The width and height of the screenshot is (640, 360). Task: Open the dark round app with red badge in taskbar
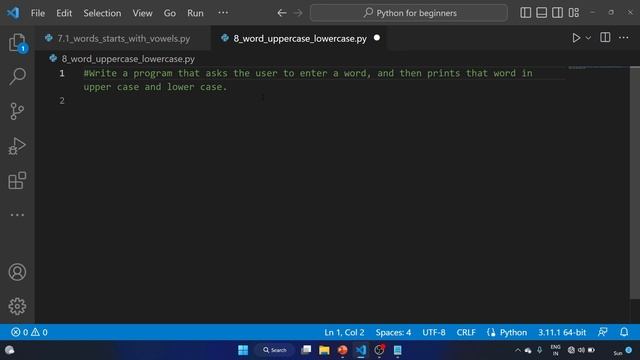coord(379,350)
